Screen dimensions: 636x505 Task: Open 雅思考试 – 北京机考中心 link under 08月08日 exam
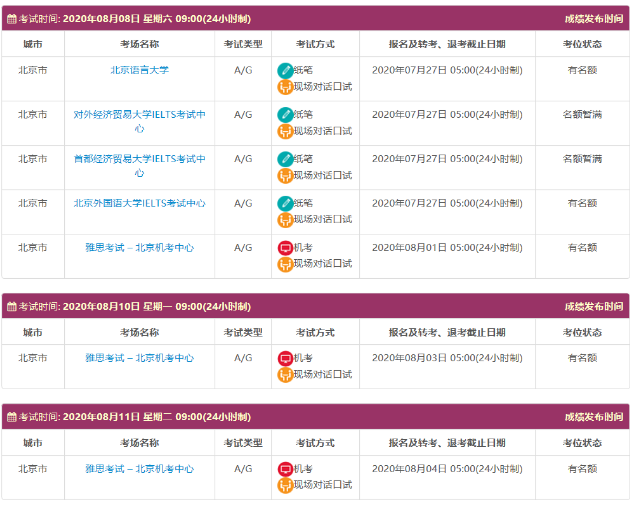click(x=140, y=247)
